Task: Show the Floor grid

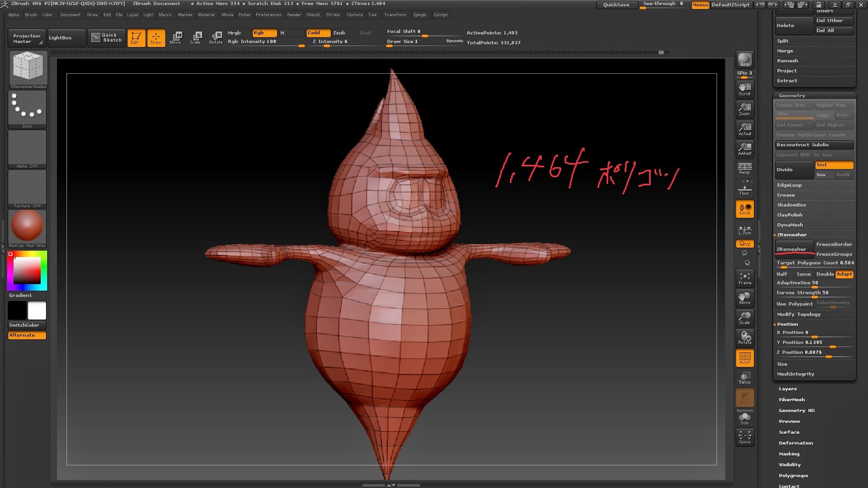Action: click(x=745, y=190)
